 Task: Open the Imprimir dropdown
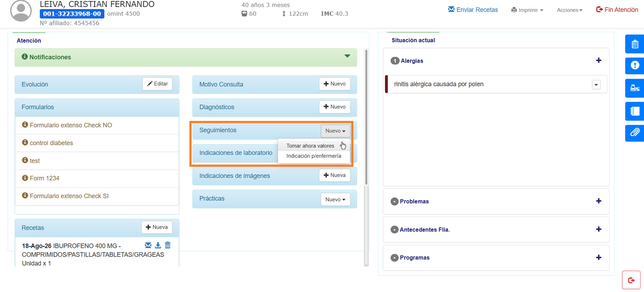click(527, 10)
